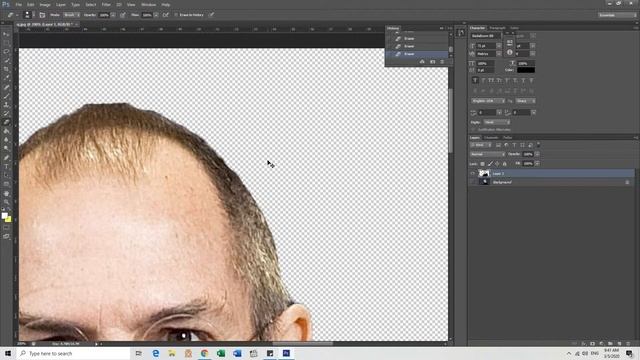Image resolution: width=640 pixels, height=360 pixels.
Task: Select the Magic Wand tool
Action: (x=6, y=60)
